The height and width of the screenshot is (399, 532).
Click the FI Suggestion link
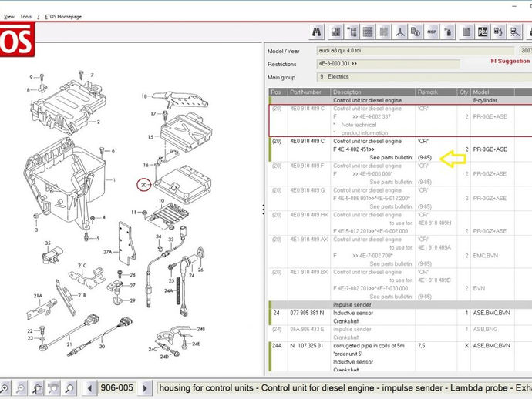pyautogui.click(x=510, y=61)
